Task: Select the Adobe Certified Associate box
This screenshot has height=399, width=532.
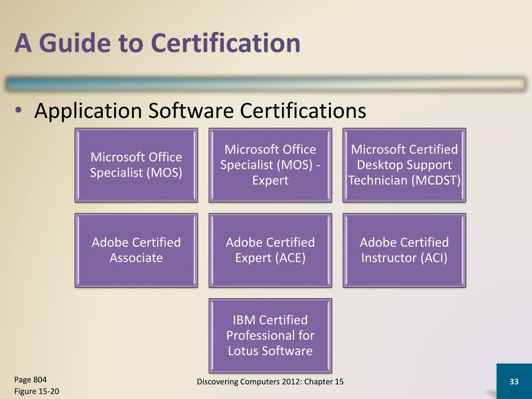Action: (136, 250)
